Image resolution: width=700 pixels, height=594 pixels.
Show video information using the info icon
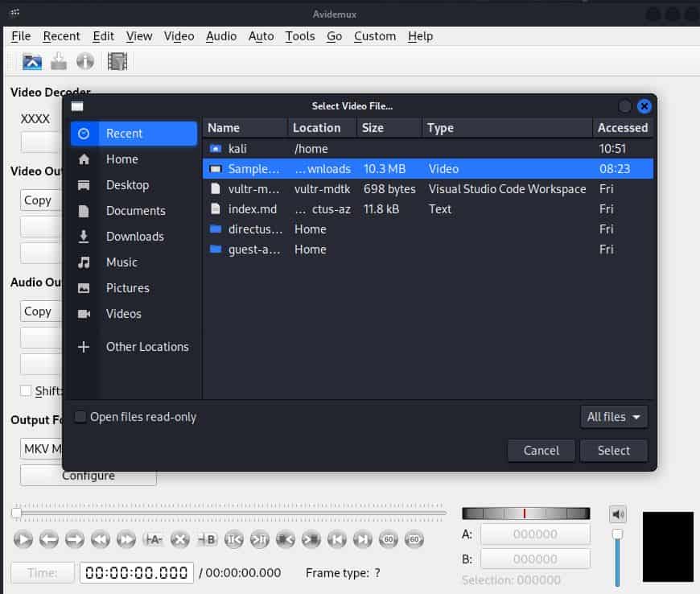click(x=85, y=61)
